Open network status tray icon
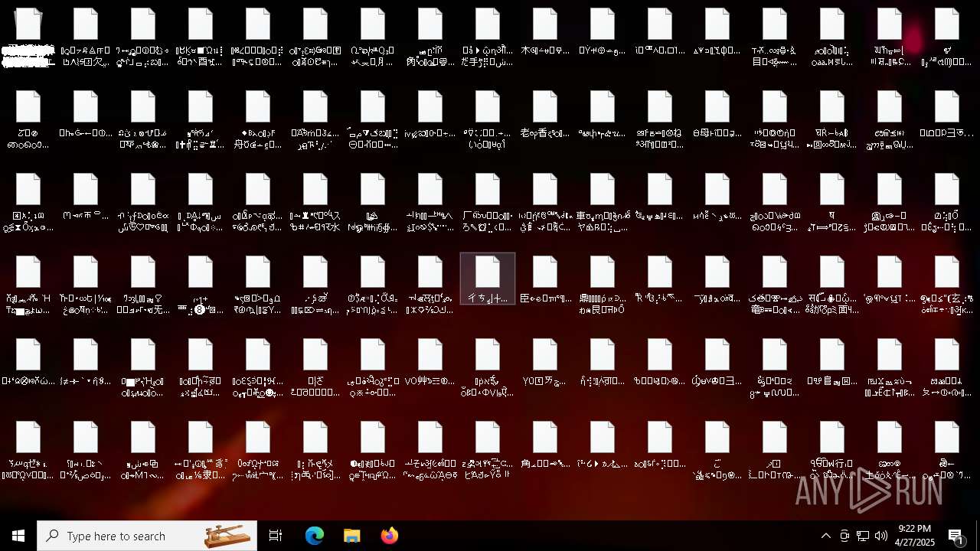The image size is (980, 551). pyautogui.click(x=863, y=536)
